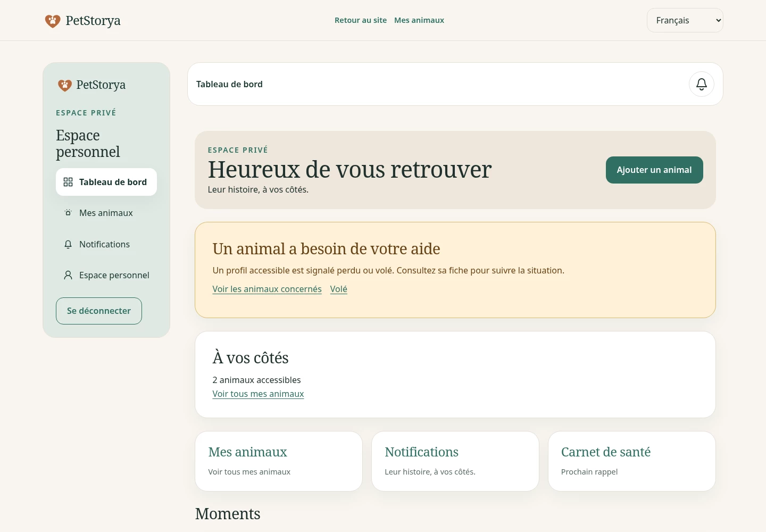The image size is (766, 532).
Task: Open notifications via the bell button
Action: pyautogui.click(x=701, y=84)
